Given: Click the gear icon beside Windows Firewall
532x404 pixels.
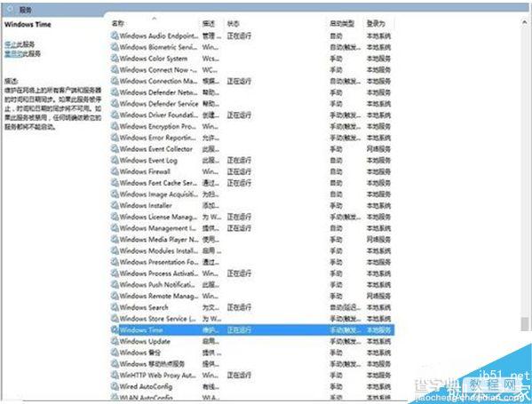Looking at the screenshot, I should [x=115, y=171].
